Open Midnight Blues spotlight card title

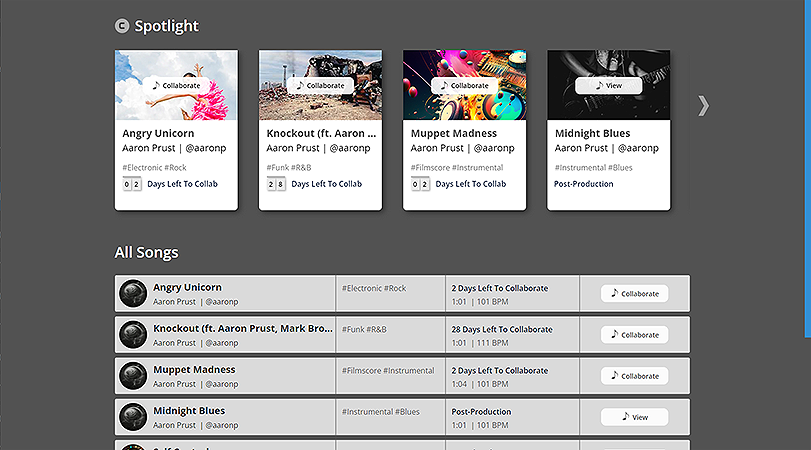[x=592, y=133]
